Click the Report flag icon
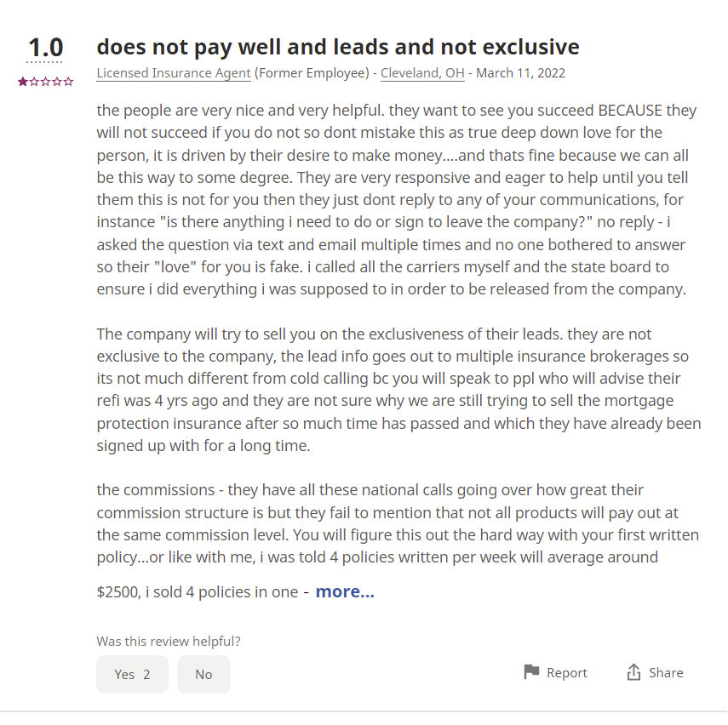The width and height of the screenshot is (728, 725). coord(531,671)
